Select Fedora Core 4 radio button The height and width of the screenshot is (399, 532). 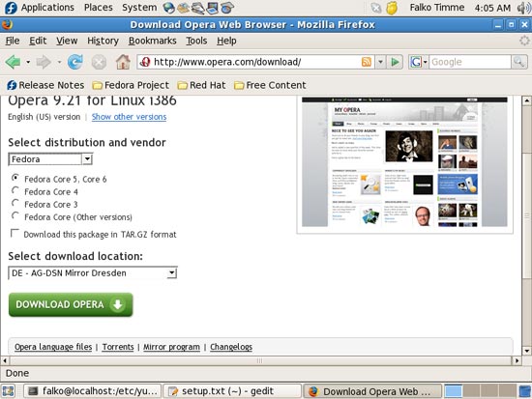[x=15, y=190]
